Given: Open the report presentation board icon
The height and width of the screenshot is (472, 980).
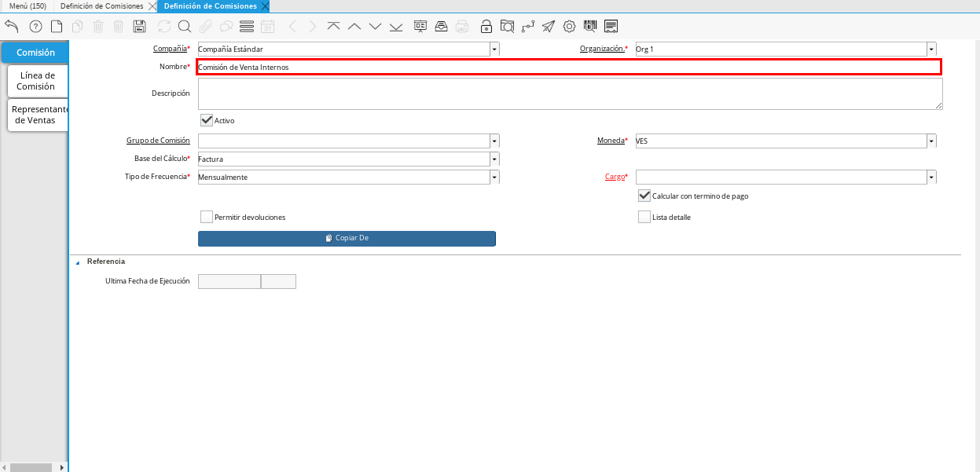Looking at the screenshot, I should click(420, 26).
